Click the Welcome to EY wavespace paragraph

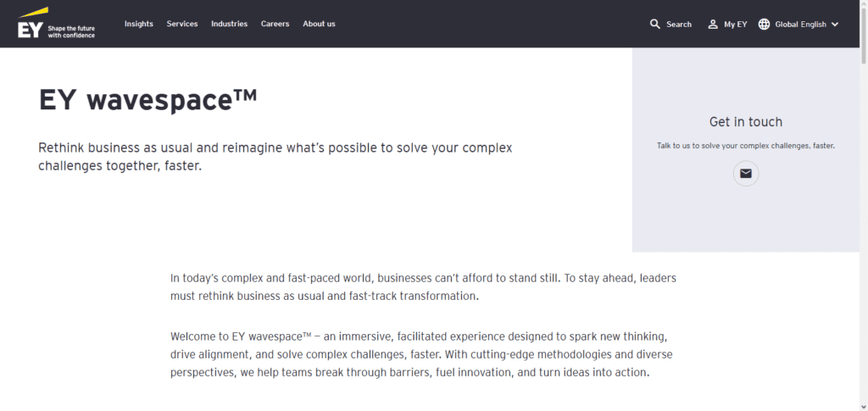tap(421, 354)
